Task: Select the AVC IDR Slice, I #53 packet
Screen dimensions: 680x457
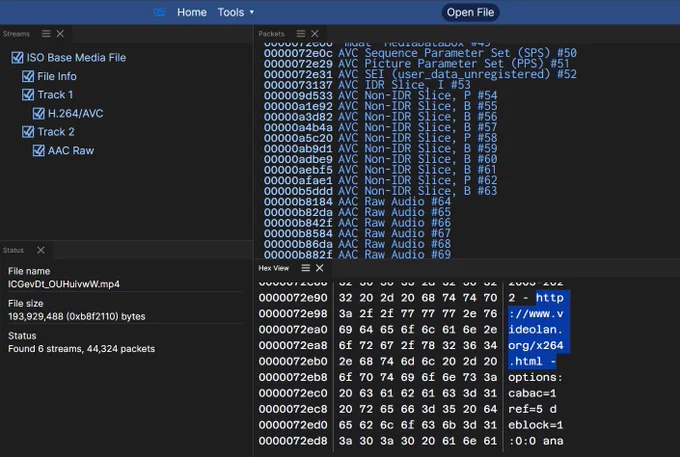Action: [367, 85]
